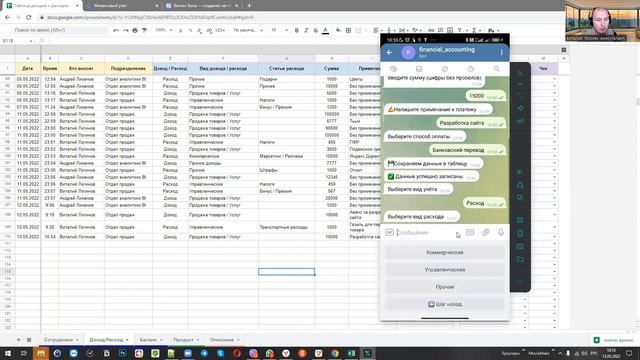Open the all sheets list
640x360 pixels.
pyautogui.click(x=29, y=340)
